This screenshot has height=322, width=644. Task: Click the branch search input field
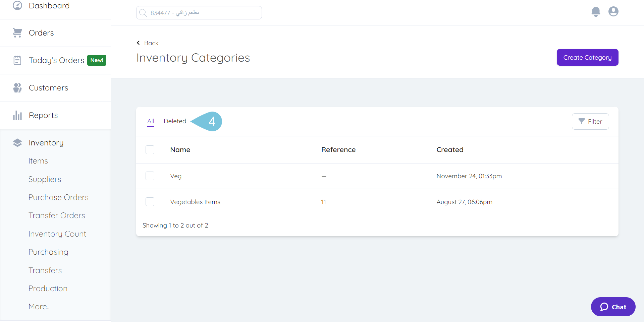(199, 13)
